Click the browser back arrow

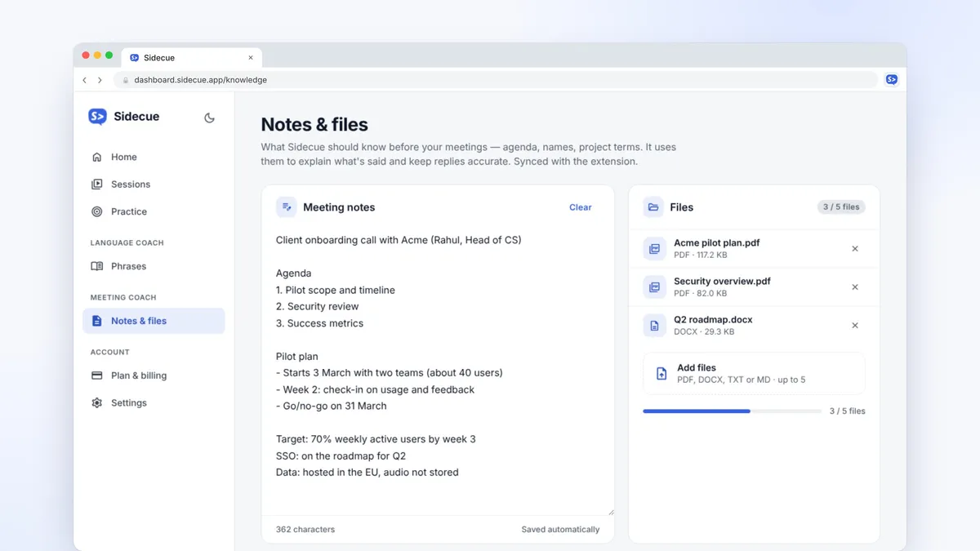[x=85, y=80]
